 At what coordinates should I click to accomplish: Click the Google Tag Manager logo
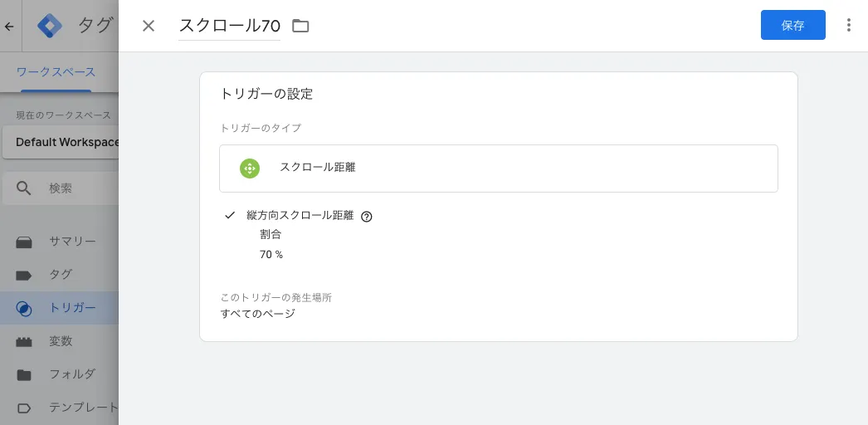coord(51,26)
